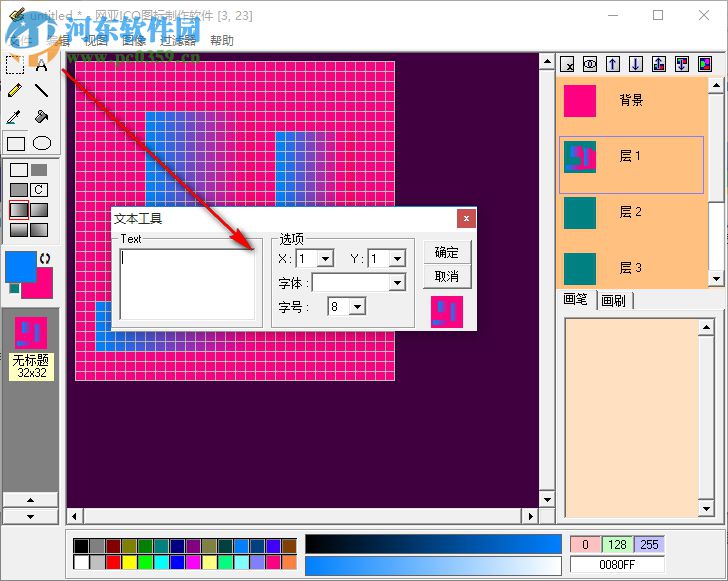Image resolution: width=728 pixels, height=581 pixels.
Task: Pick the black palette swatch
Action: point(81,546)
